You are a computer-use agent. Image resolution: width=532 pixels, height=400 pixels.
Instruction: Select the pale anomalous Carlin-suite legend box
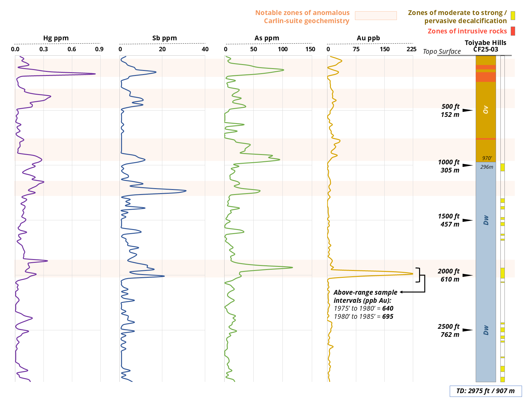[376, 16]
